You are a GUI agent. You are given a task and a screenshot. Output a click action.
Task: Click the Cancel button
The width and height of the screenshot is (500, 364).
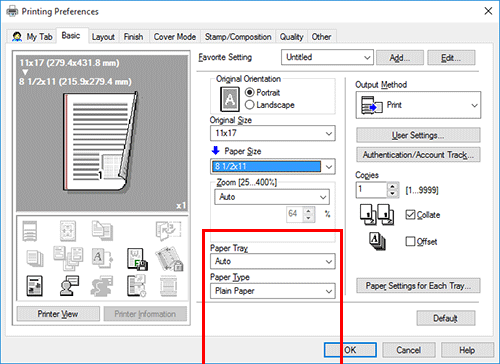[409, 350]
